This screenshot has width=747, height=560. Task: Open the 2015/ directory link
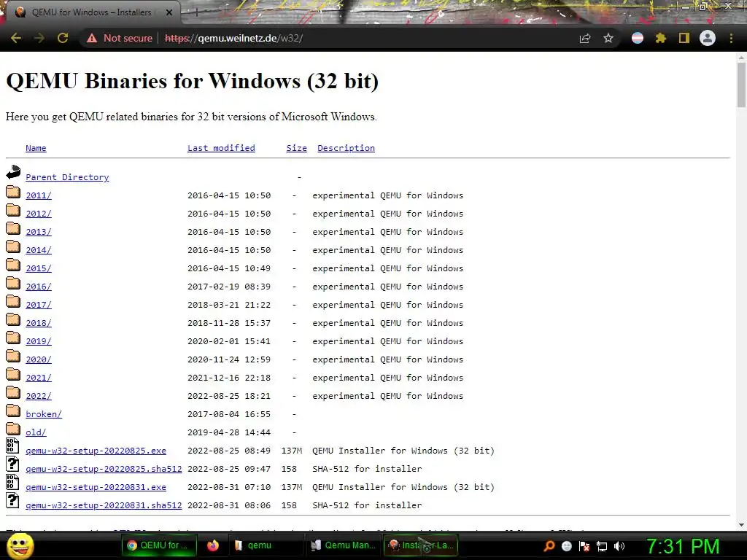tap(39, 268)
